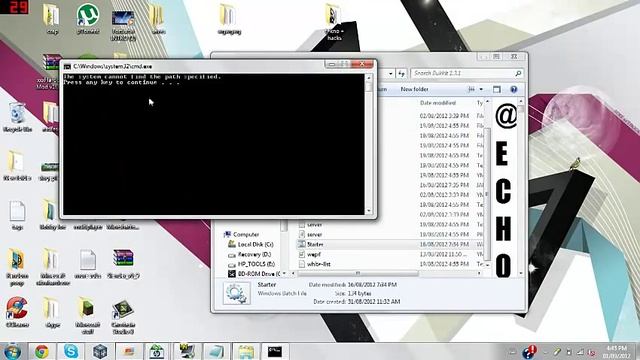Click the taskbar clock in system tray
Screen dimensions: 640x360
point(616,351)
